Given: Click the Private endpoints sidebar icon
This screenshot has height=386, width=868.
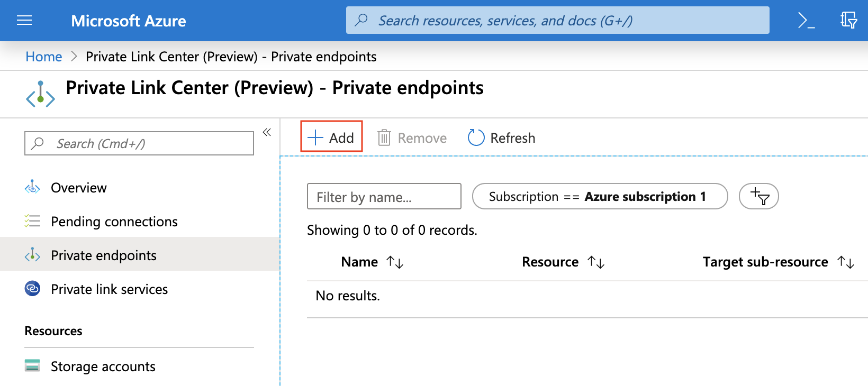Looking at the screenshot, I should pos(32,255).
